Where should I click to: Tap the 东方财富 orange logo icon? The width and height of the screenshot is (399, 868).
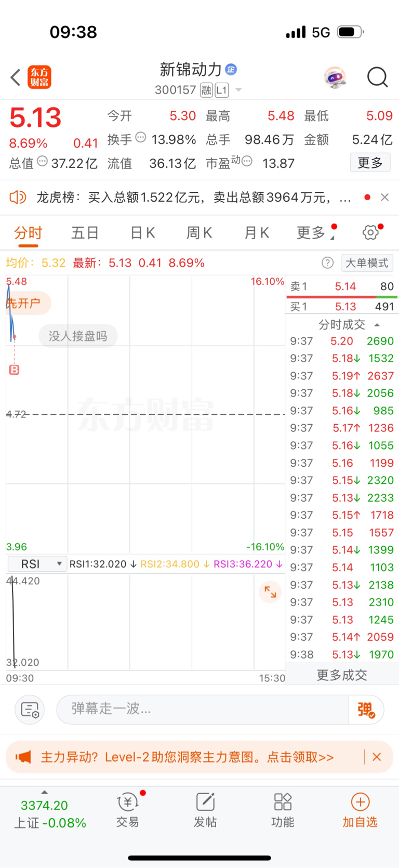39,77
